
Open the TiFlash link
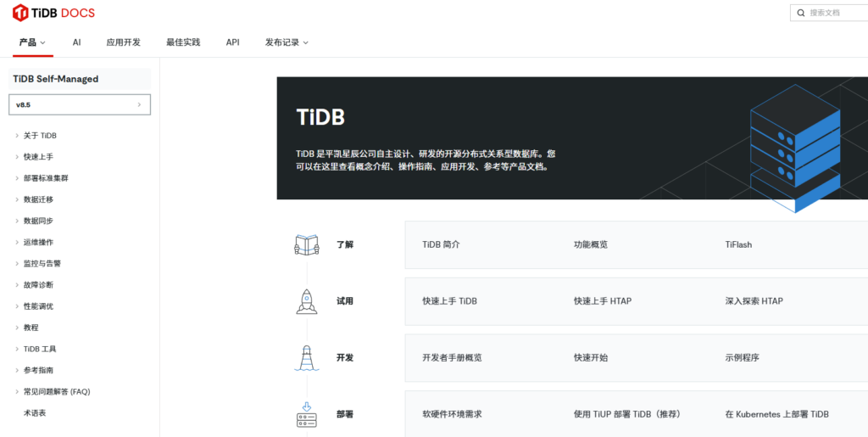point(738,244)
